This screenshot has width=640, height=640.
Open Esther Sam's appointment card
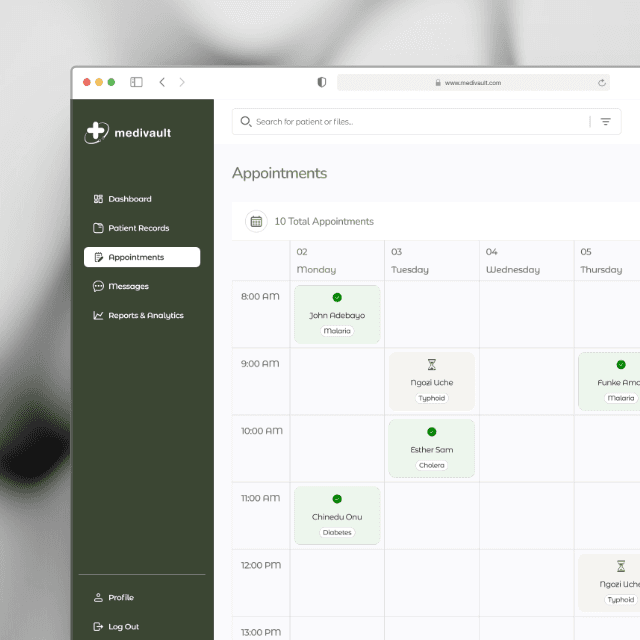click(432, 449)
